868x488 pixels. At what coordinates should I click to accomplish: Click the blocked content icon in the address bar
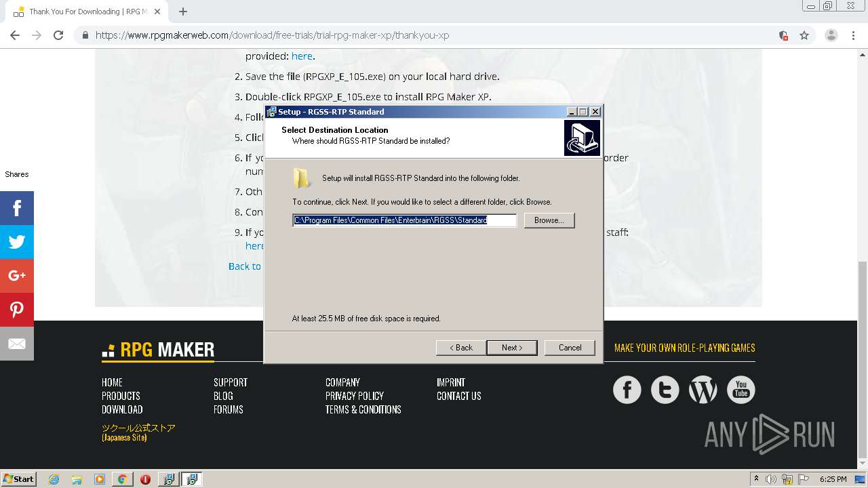[x=783, y=35]
